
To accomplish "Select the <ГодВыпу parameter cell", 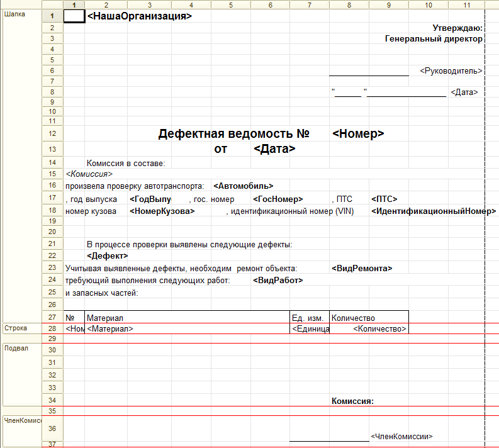I will click(x=150, y=199).
